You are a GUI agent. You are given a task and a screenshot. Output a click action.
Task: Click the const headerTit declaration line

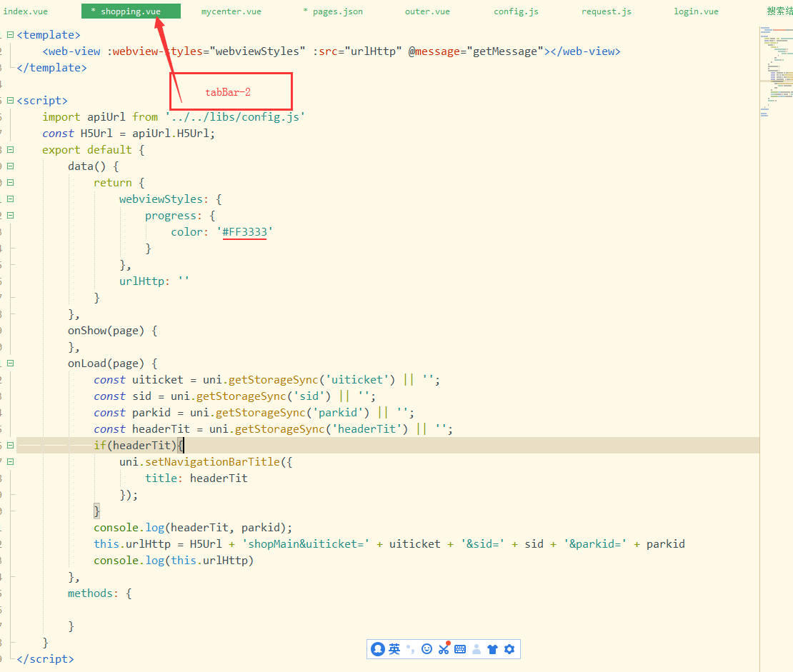(x=273, y=429)
